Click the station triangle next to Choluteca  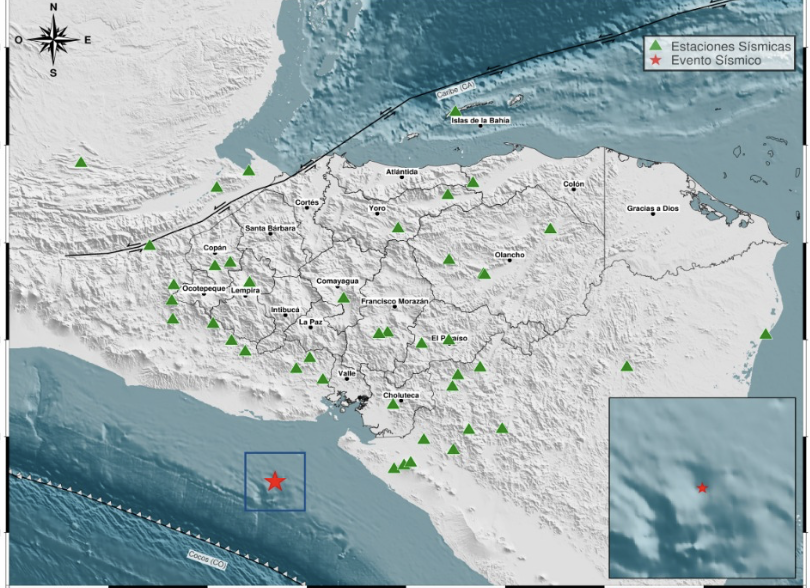(x=393, y=404)
